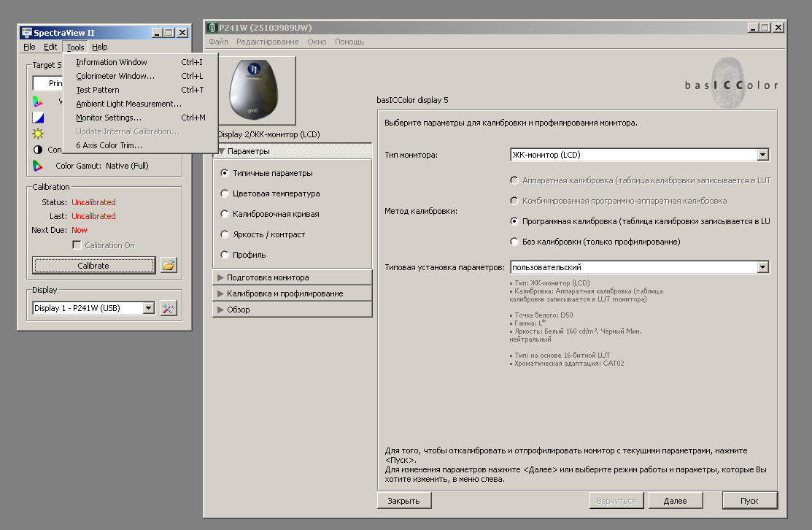Start calibration with the Пуск button

coord(749,501)
